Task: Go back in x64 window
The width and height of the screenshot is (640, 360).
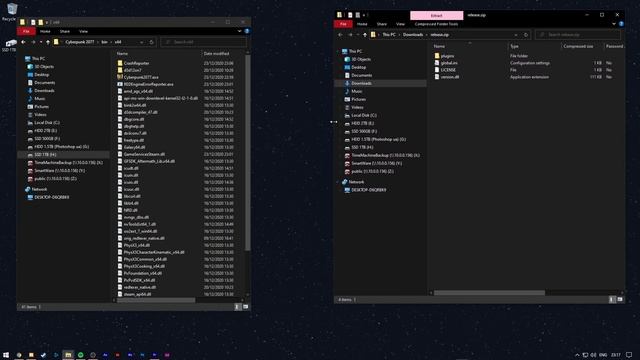Action: (x=23, y=42)
